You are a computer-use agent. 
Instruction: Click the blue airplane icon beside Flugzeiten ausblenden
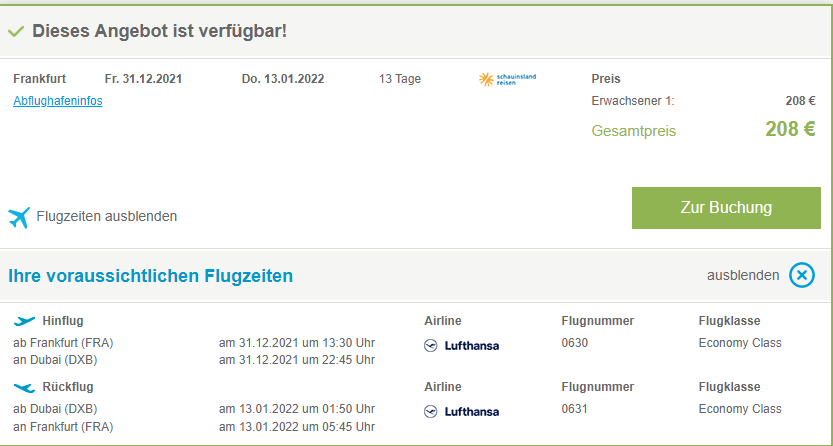(x=19, y=217)
